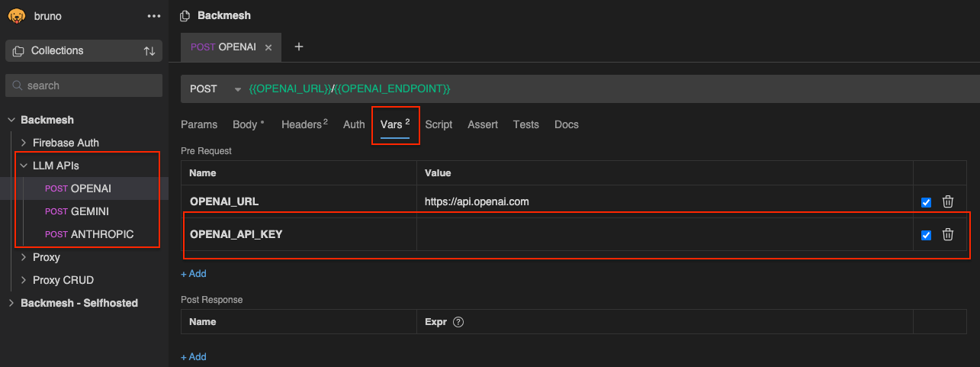The height and width of the screenshot is (367, 980).
Task: Open the three-dots menu beside bruno
Action: point(154,16)
